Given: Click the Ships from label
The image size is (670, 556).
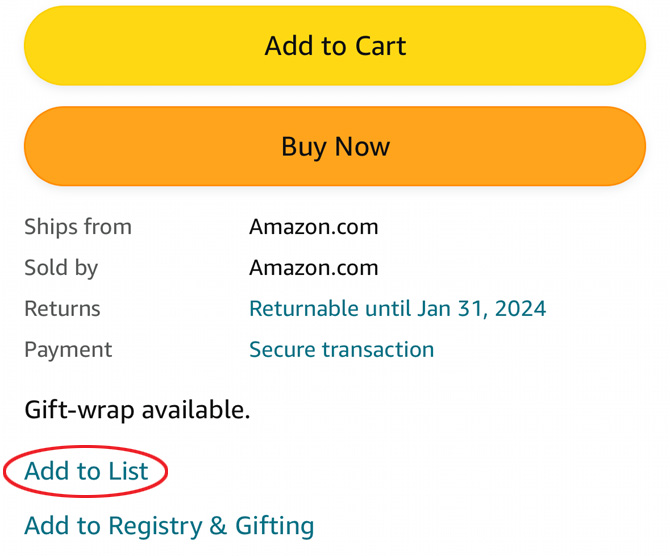Looking at the screenshot, I should (78, 227).
